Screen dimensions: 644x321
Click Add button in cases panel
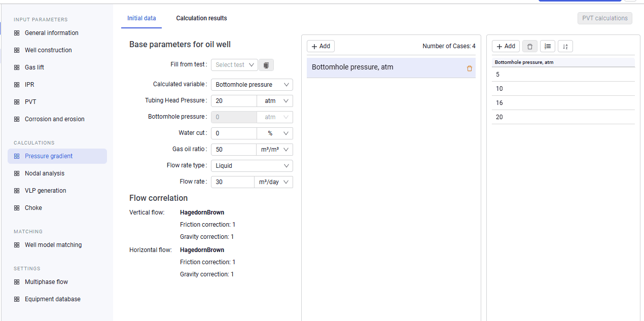pos(320,46)
